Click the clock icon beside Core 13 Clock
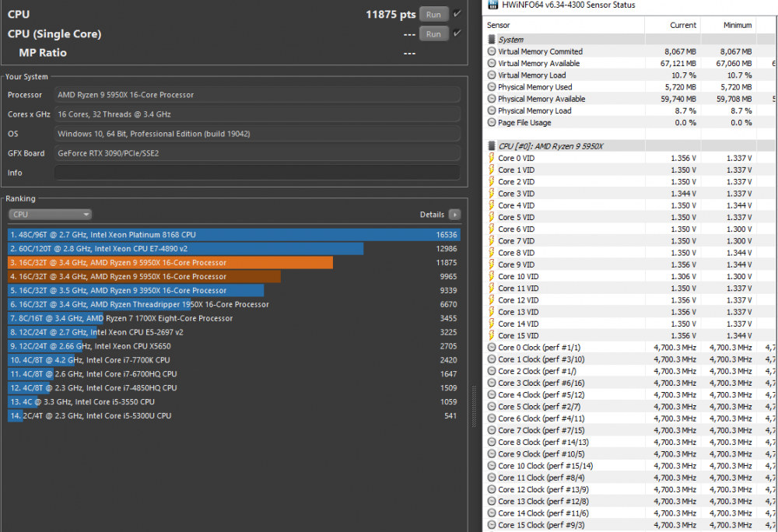This screenshot has height=532, width=778. click(492, 501)
